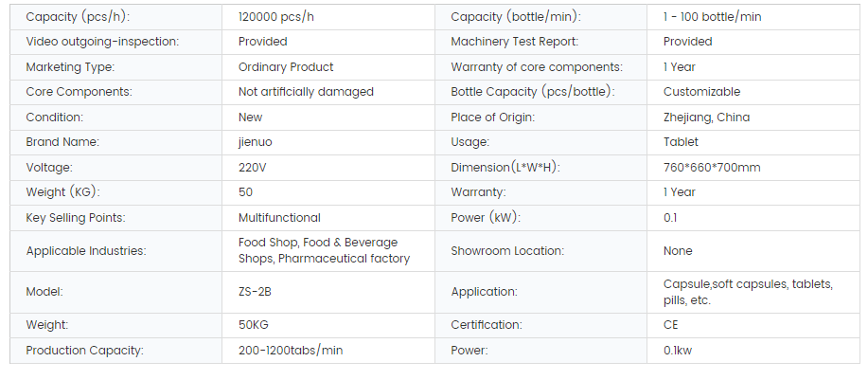Select the jienuo brand name value
Screen dimensions: 868x380
pos(257,142)
